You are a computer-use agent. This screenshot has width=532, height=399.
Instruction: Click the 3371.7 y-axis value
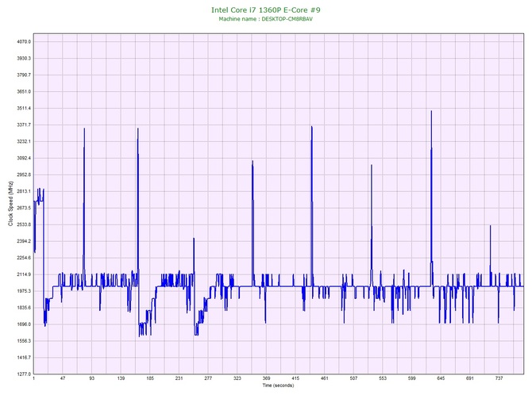click(24, 125)
